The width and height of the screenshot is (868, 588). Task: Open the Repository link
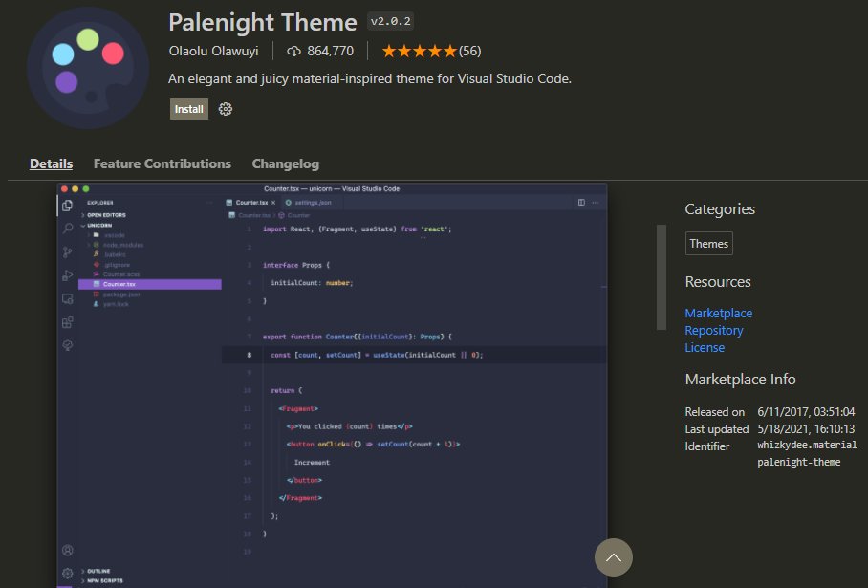tap(713, 331)
